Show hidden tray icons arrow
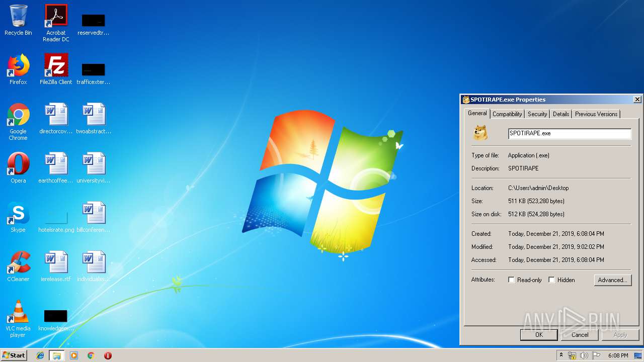This screenshot has width=644, height=362. [x=561, y=355]
